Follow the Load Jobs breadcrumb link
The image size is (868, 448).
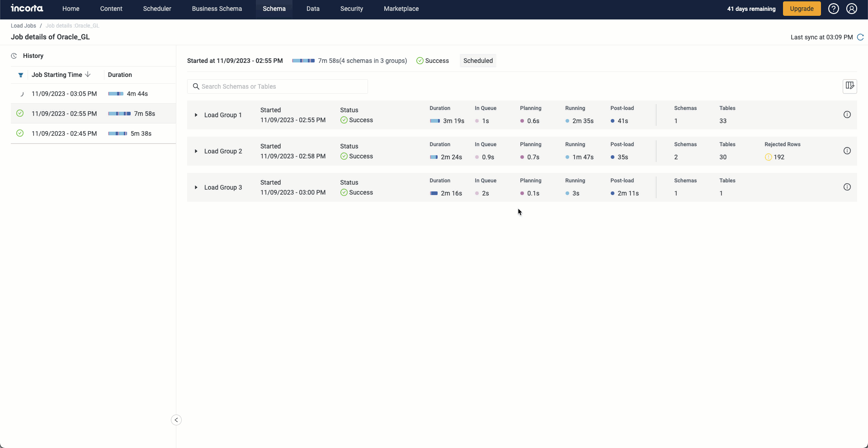tap(24, 26)
